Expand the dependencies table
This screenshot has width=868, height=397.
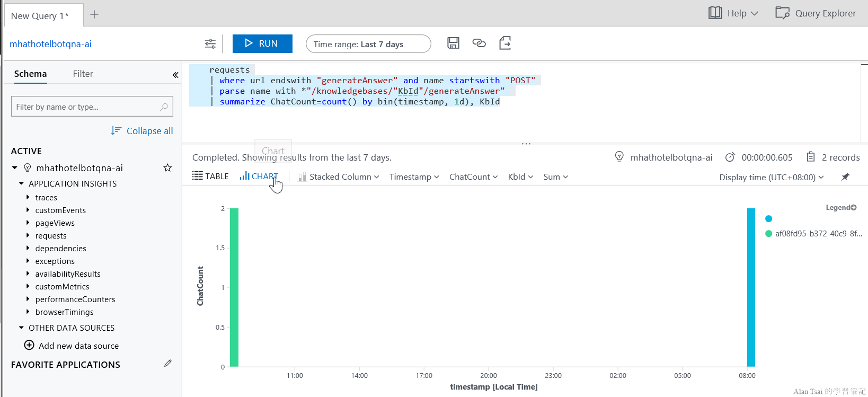click(28, 248)
